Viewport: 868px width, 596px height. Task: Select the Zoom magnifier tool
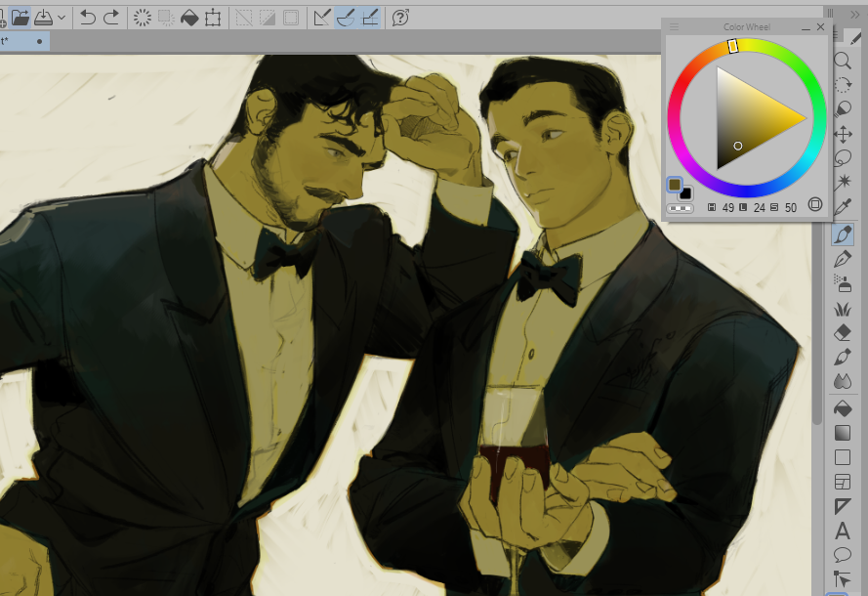pos(843,61)
